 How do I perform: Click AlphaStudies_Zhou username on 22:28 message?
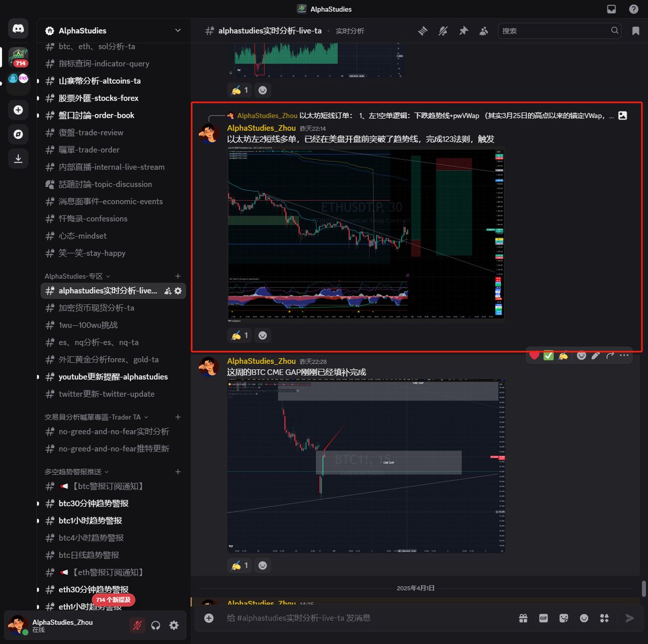261,361
